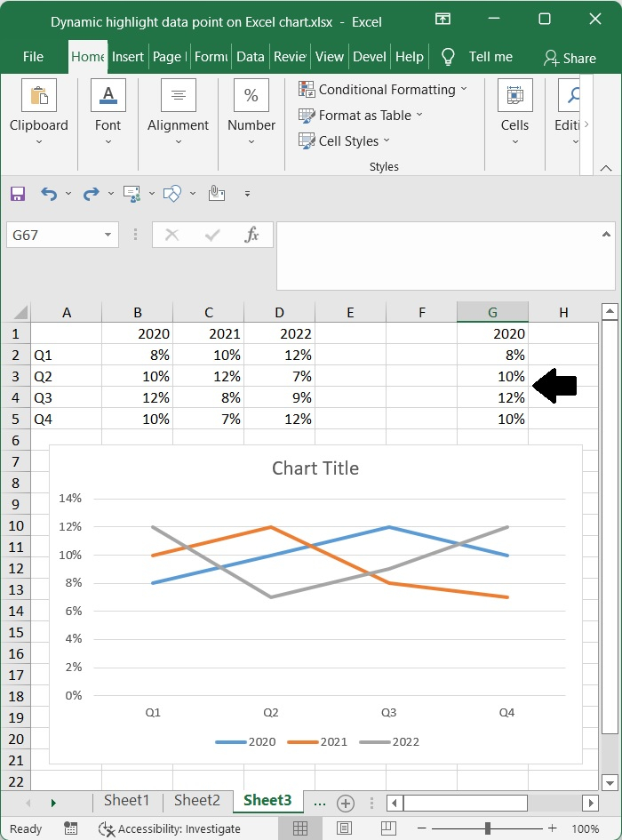Select the column G header
The image size is (622, 840).
tap(492, 312)
